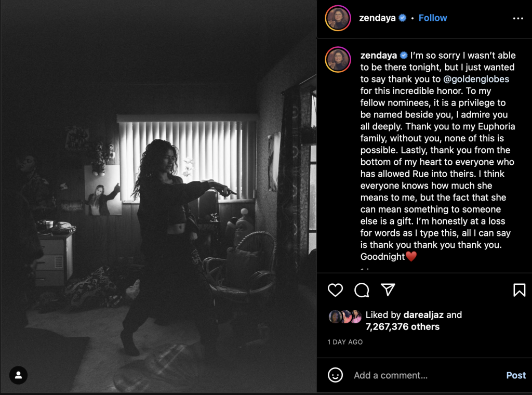
Task: Open the three-dot more options menu
Action: 518,18
